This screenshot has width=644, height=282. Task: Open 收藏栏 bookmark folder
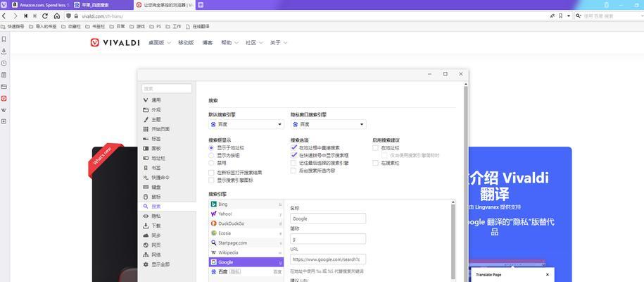[71, 26]
